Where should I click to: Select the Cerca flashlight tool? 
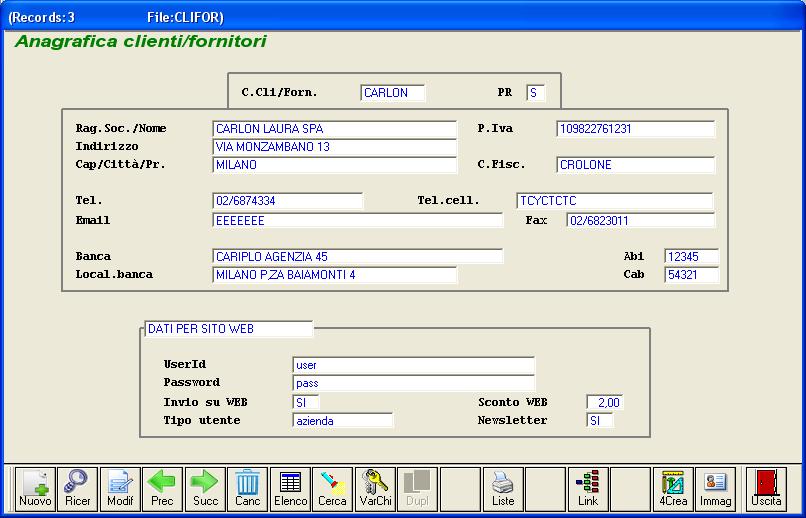(333, 489)
